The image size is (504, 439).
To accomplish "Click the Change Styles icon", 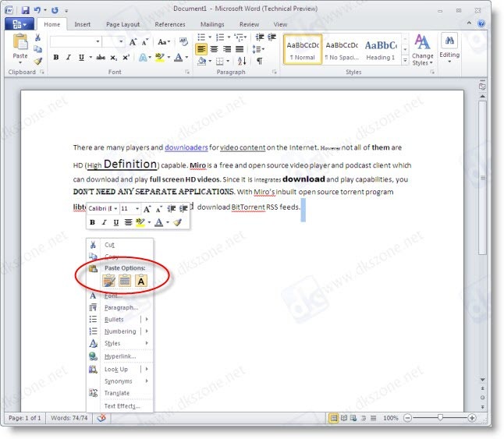I will tap(422, 42).
